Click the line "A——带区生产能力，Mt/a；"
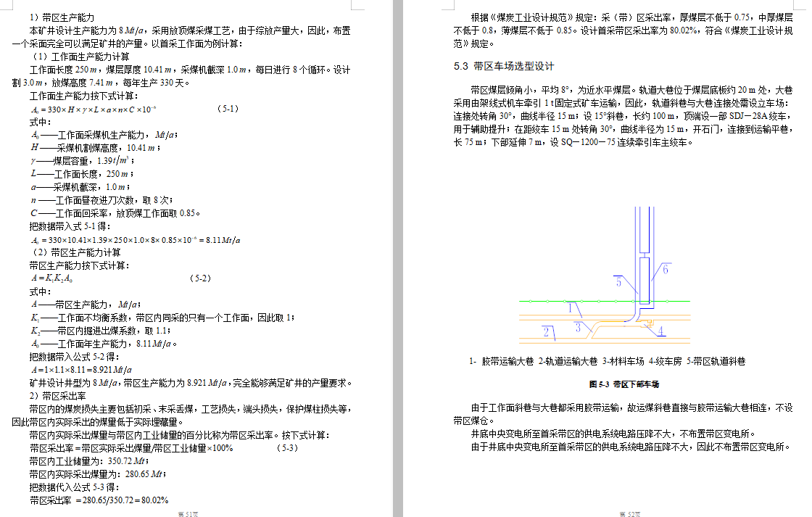Image resolution: width=812 pixels, height=517 pixels. (x=86, y=305)
